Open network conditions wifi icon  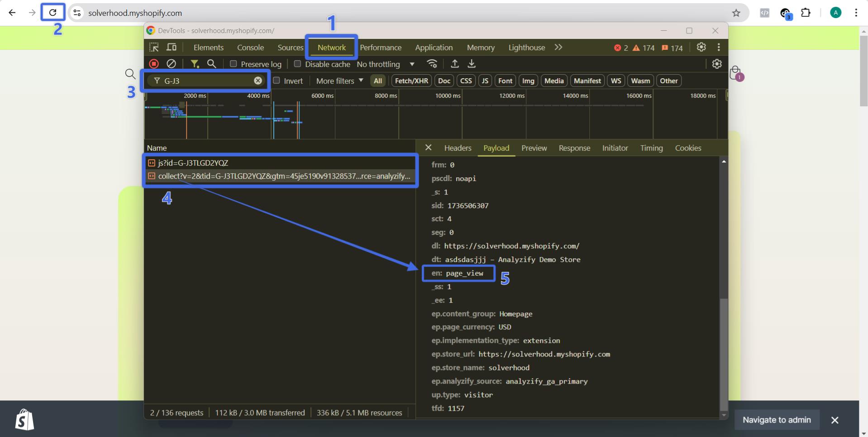pos(432,64)
